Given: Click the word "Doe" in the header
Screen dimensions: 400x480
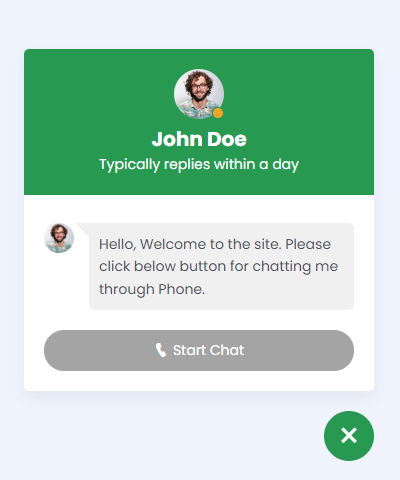Looking at the screenshot, I should point(227,139).
